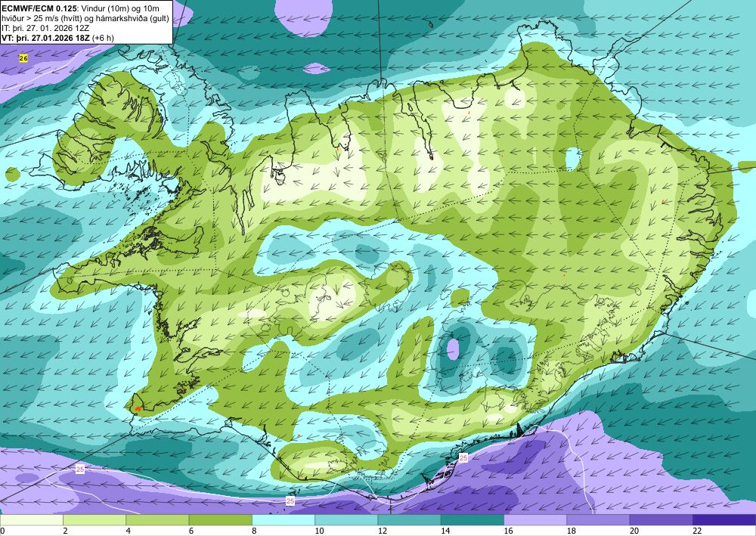Click the legend scale value "10"
The width and height of the screenshot is (756, 536).
pos(319,531)
